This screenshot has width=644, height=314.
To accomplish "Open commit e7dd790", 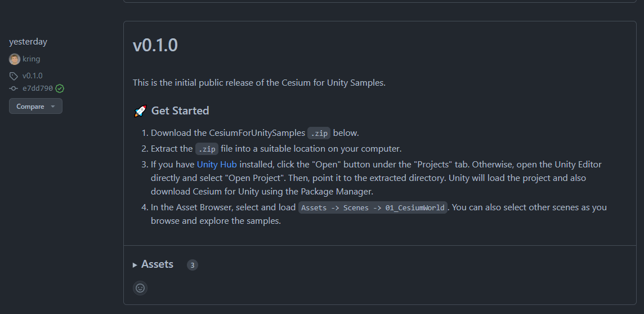I will [x=37, y=89].
